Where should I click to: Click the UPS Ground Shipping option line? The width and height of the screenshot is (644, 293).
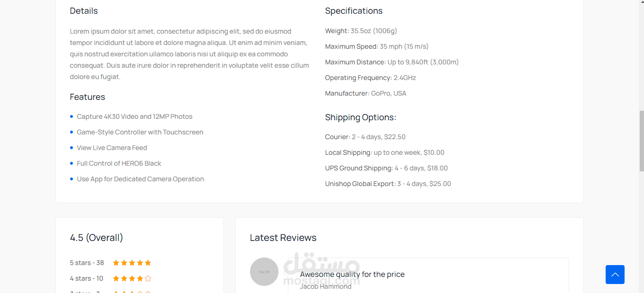pos(386,168)
